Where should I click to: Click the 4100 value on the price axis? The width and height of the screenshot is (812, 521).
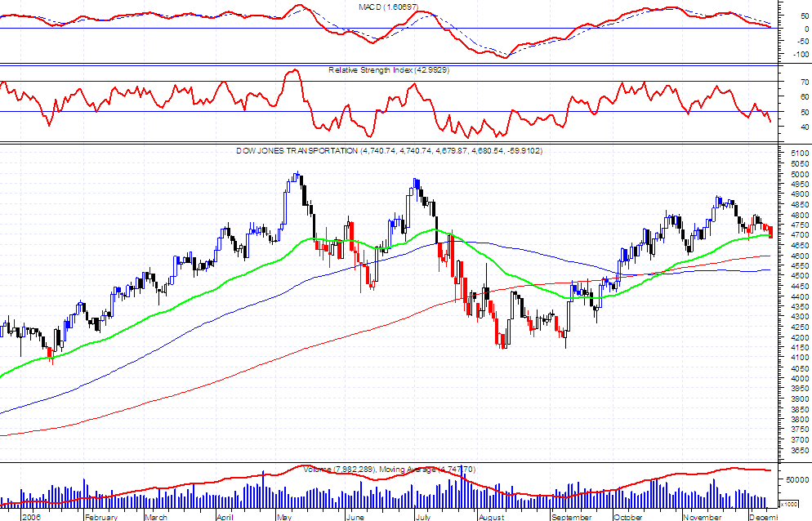click(800, 358)
